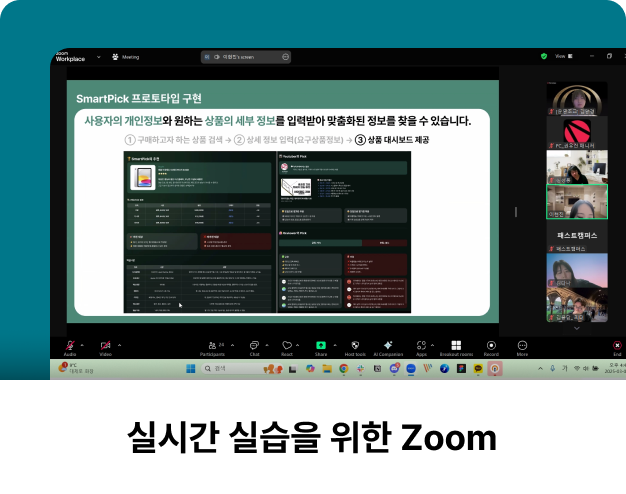
Task: Open Slack from the taskbar
Action: (361, 369)
